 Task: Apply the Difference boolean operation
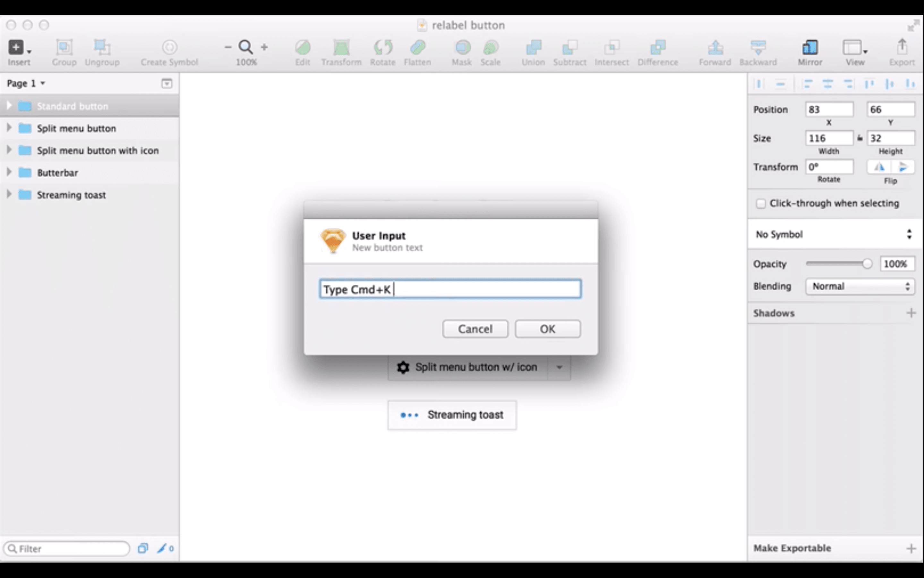click(x=658, y=48)
